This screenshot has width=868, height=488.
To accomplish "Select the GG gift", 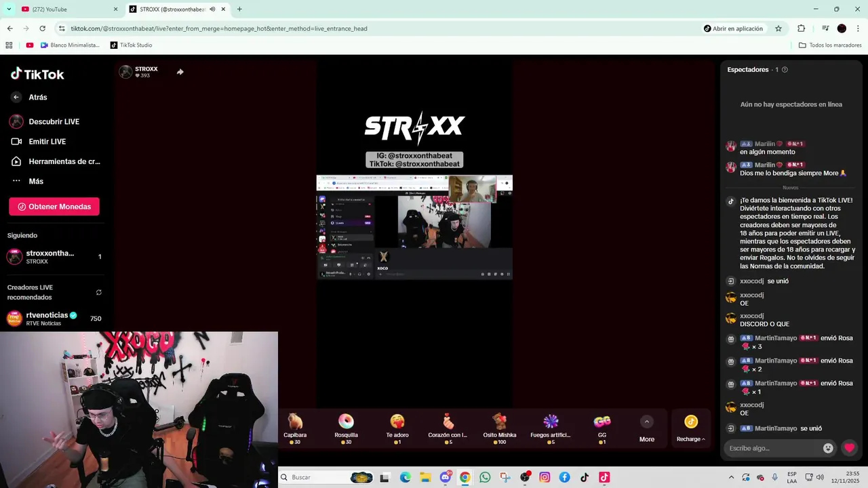I will 602,429.
